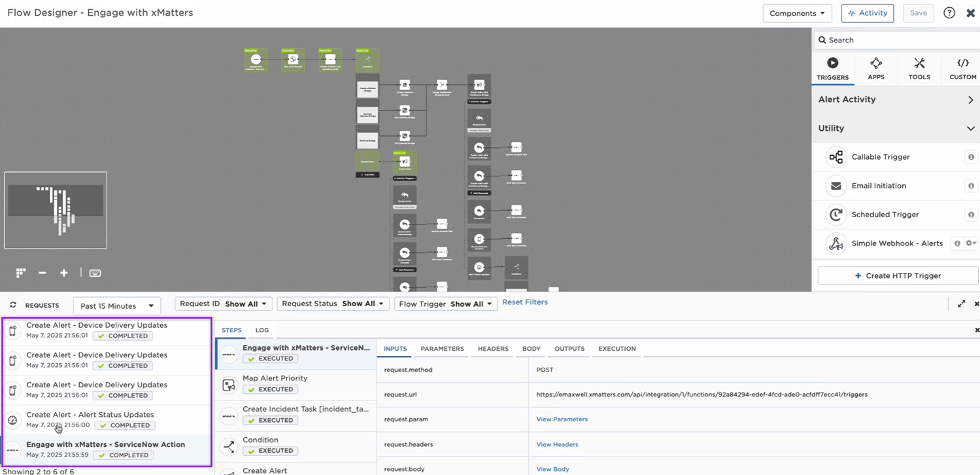Screen dimensions: 980x475
Task: Click the components Search field
Action: coord(897,40)
